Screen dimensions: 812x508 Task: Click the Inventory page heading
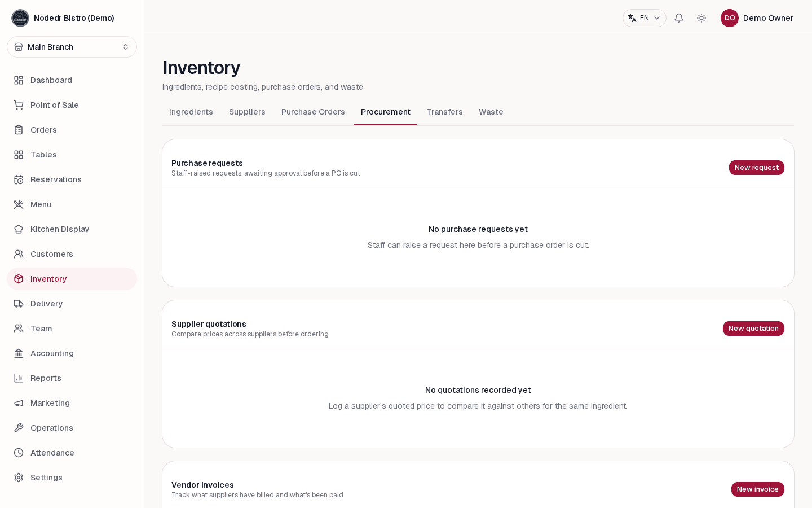tap(201, 68)
